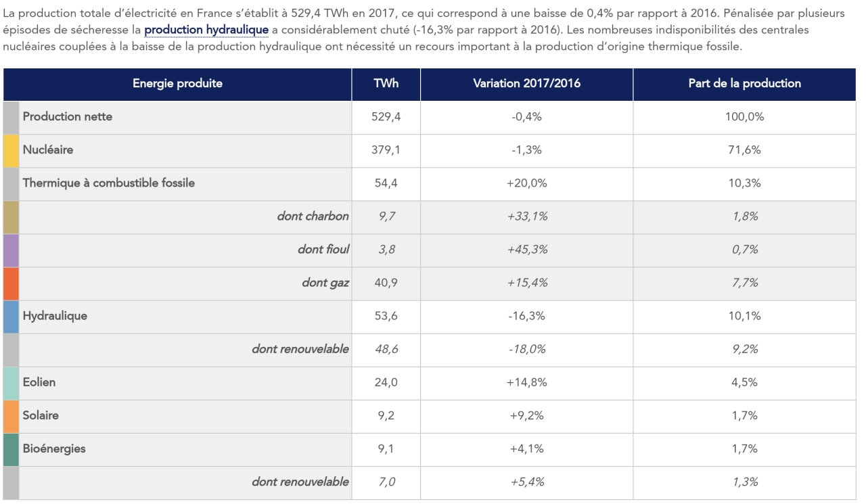Click the 48,6 TWh renewable hydraulic cell

click(x=386, y=349)
